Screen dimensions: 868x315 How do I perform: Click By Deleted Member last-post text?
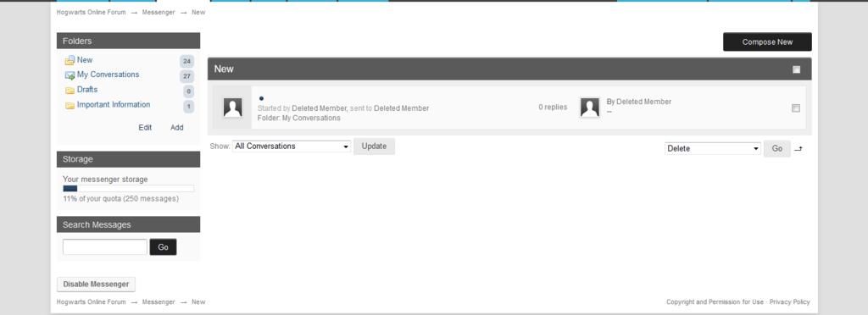[639, 102]
